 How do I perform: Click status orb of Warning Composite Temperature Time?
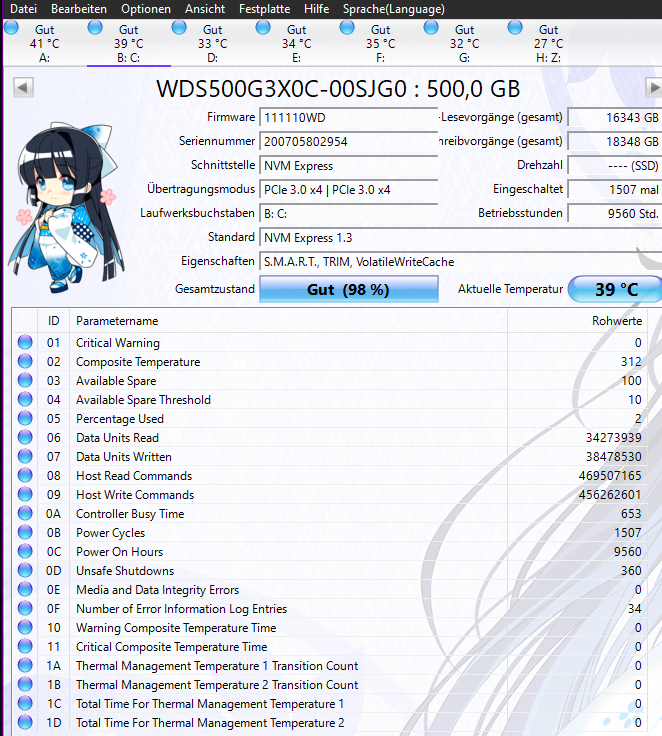(x=25, y=627)
